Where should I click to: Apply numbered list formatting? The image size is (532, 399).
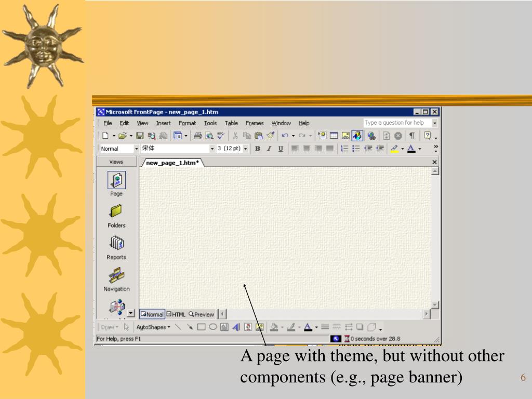344,149
